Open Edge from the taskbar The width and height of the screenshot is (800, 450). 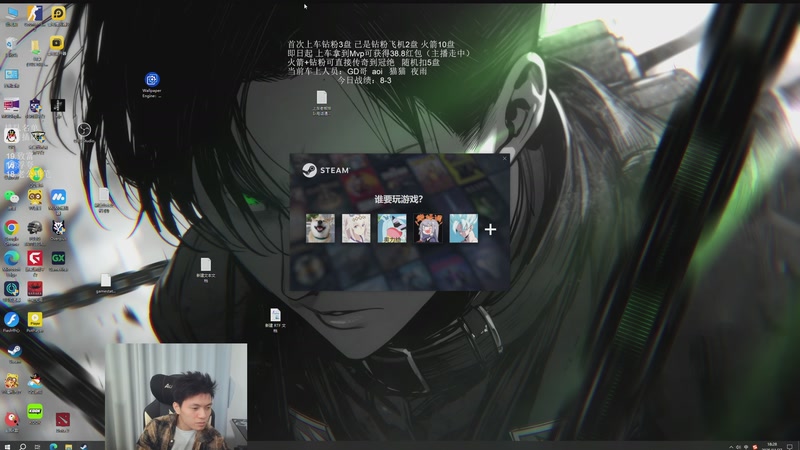[53, 446]
